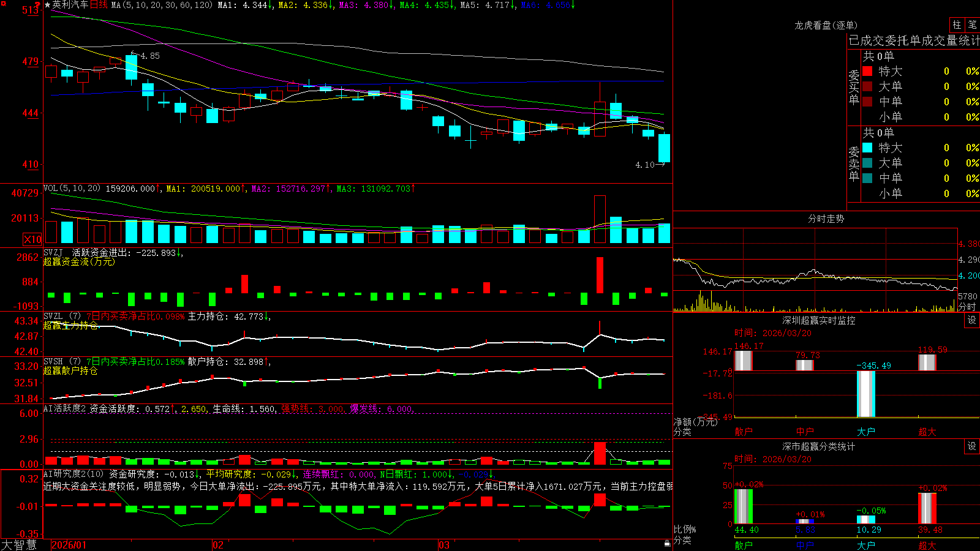Click the 大智慧 logo label

[x=18, y=544]
